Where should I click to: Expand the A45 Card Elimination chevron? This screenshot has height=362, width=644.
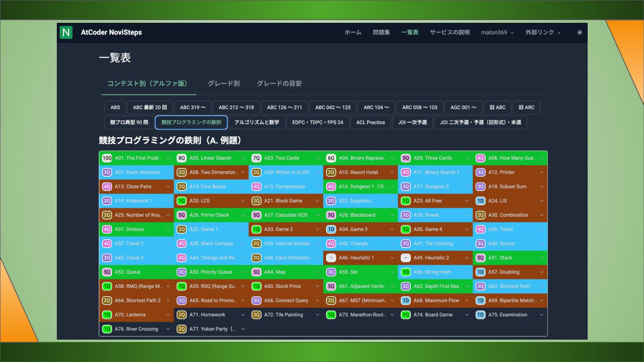318,258
